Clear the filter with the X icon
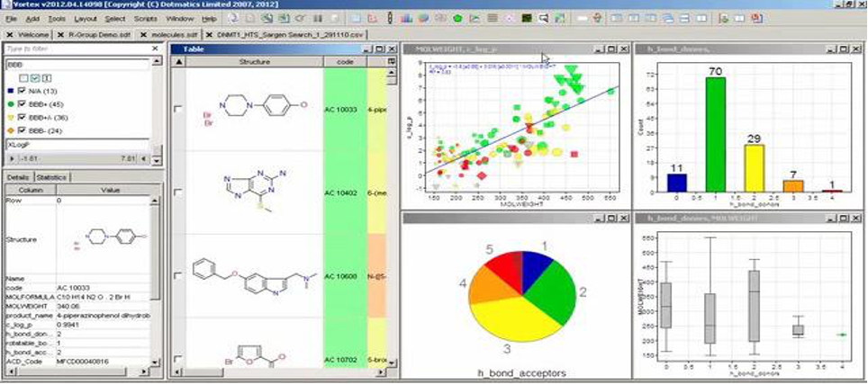Screen dimensions: 868x384 pos(157,49)
